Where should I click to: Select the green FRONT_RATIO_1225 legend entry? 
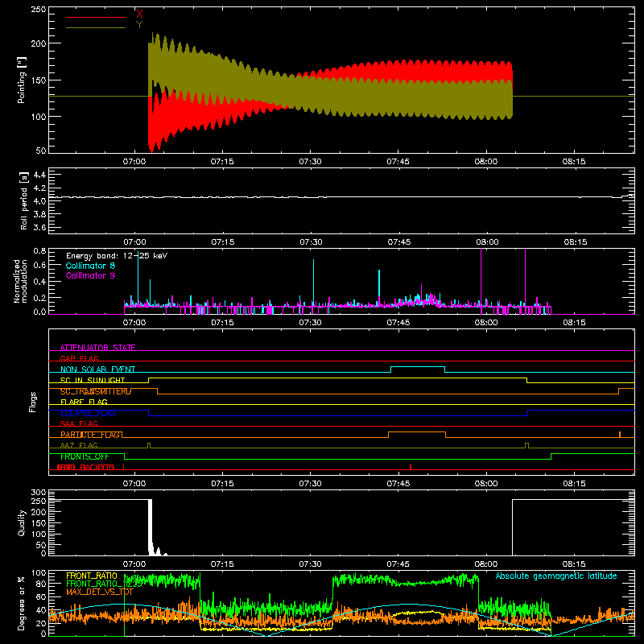click(104, 584)
